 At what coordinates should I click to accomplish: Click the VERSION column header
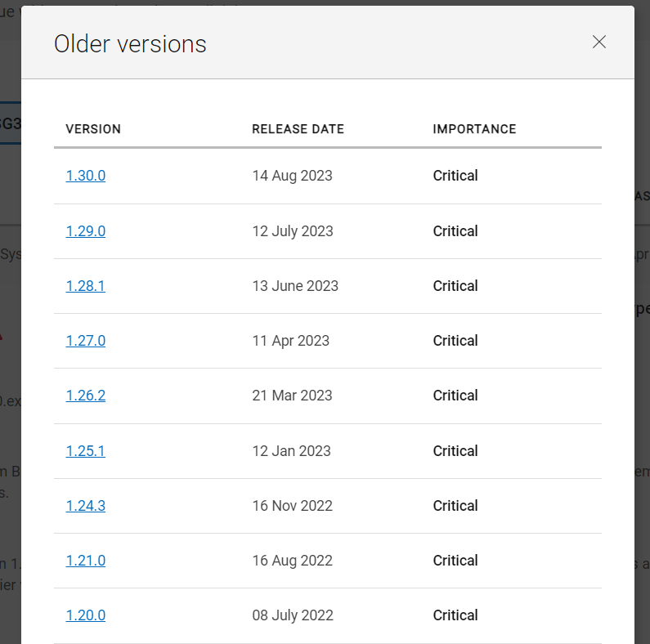click(93, 129)
